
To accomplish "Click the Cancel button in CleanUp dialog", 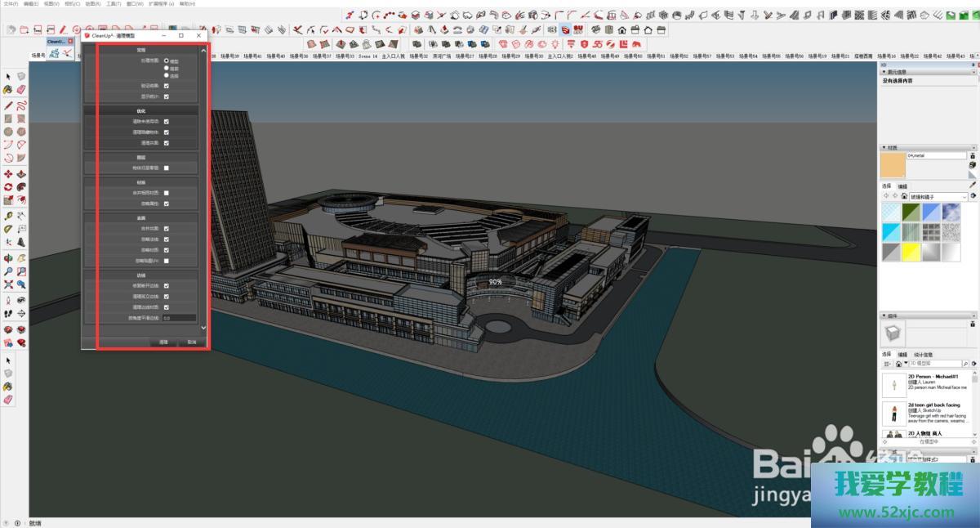I will tap(192, 342).
